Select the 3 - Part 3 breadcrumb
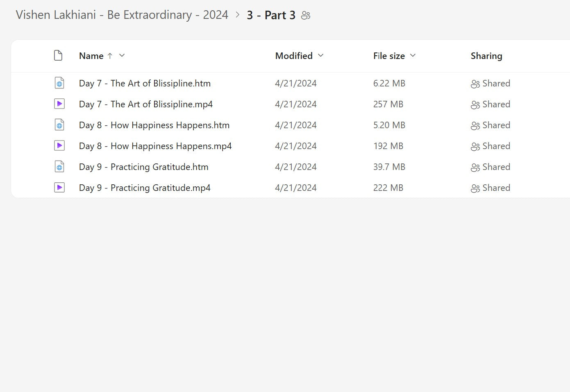Viewport: 570px width, 392px height. click(x=271, y=15)
